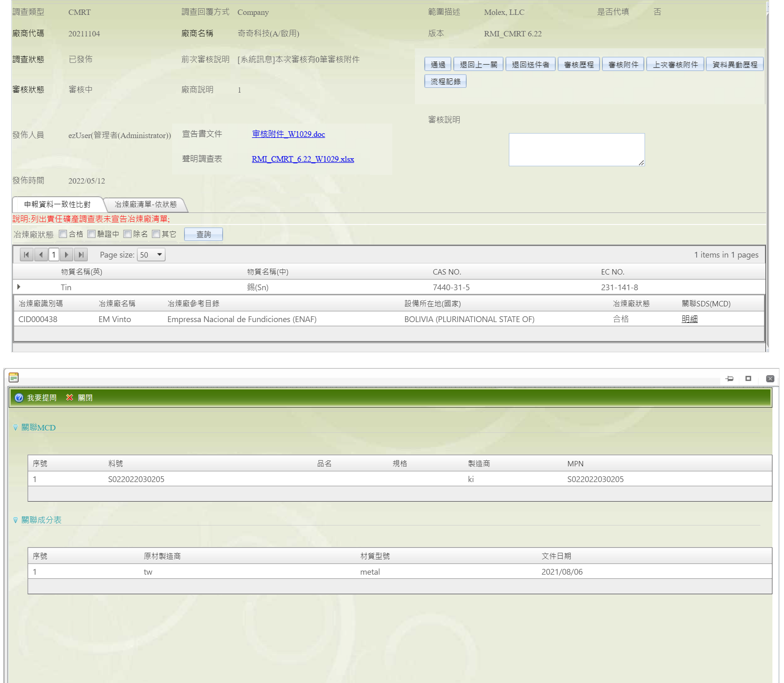Click the 錫(Sn) substance name cell

pyautogui.click(x=258, y=287)
